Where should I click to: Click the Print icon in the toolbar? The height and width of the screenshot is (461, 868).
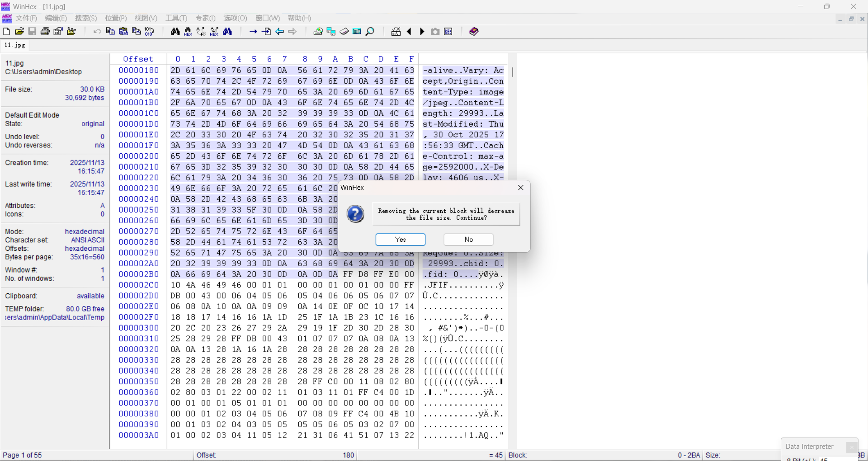45,31
